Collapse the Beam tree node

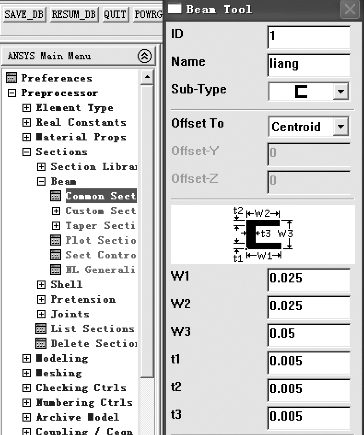[41, 181]
